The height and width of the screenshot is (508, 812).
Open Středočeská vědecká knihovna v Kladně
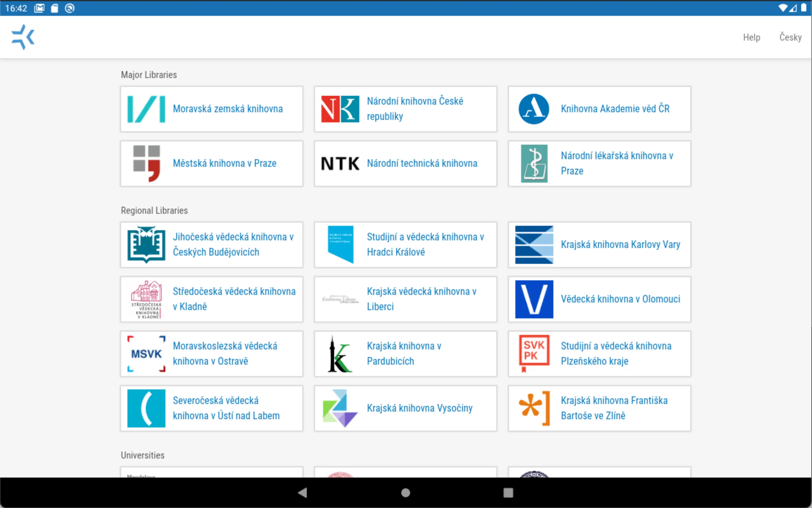tap(235, 299)
